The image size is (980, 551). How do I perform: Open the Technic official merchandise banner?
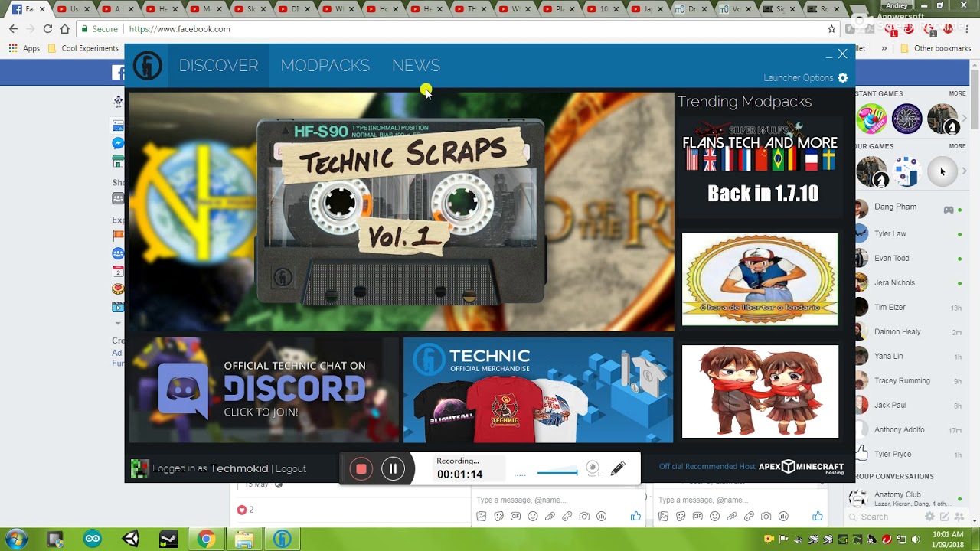[x=538, y=390]
